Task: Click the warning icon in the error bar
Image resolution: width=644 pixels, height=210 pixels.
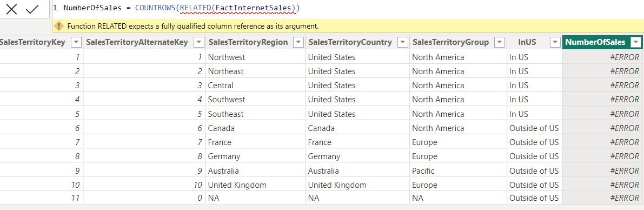Action: [x=59, y=26]
